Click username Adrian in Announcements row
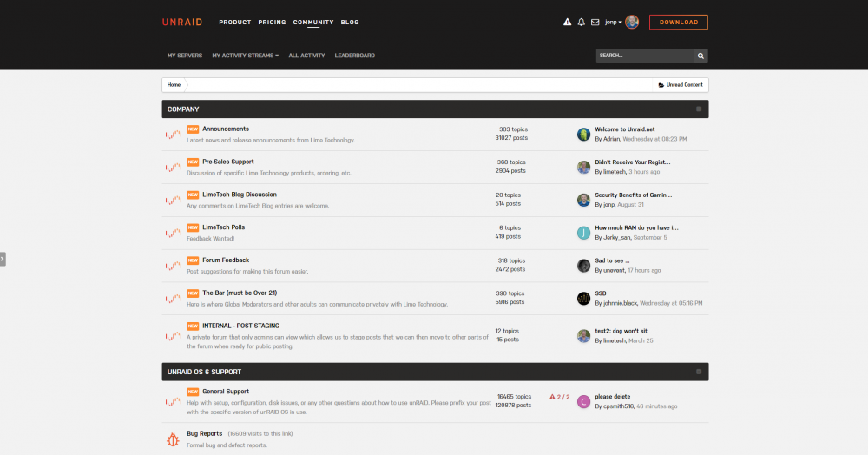 [x=611, y=139]
